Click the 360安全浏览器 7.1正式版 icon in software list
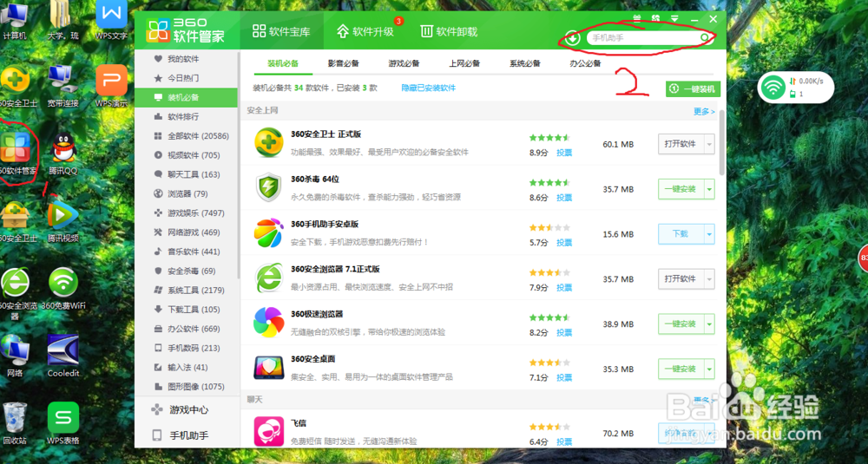This screenshot has height=464, width=868. [x=268, y=278]
